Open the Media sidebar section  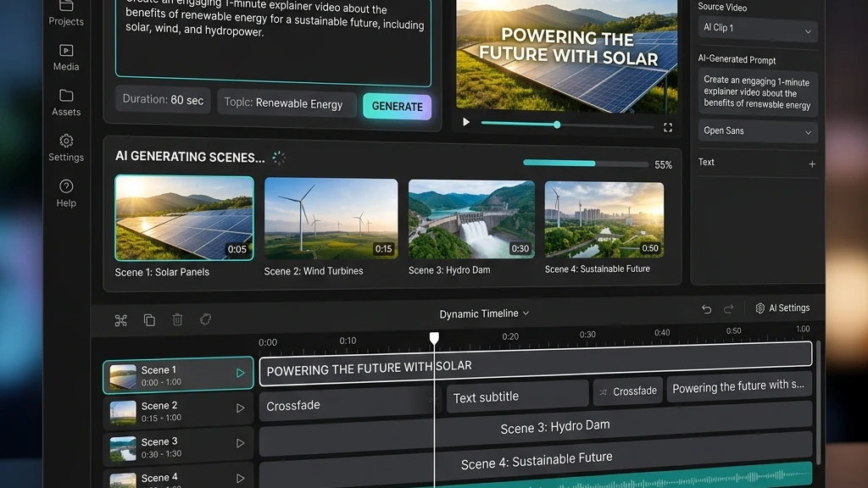pos(66,58)
